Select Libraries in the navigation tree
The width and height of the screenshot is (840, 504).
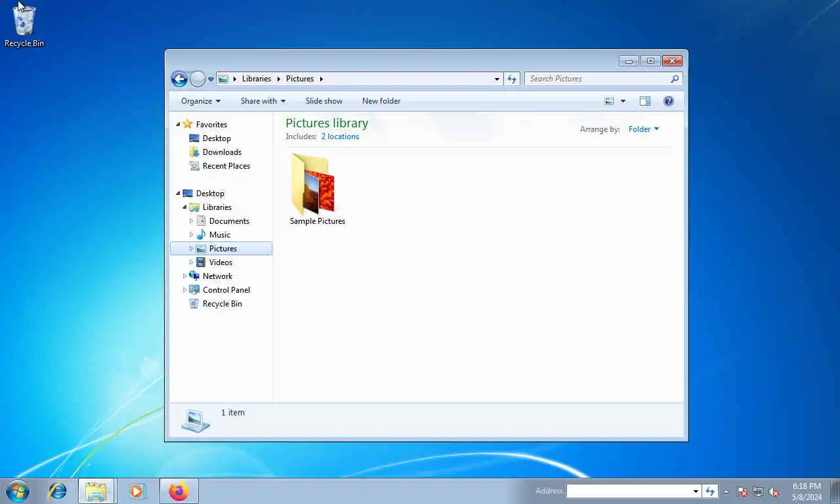coord(217,207)
